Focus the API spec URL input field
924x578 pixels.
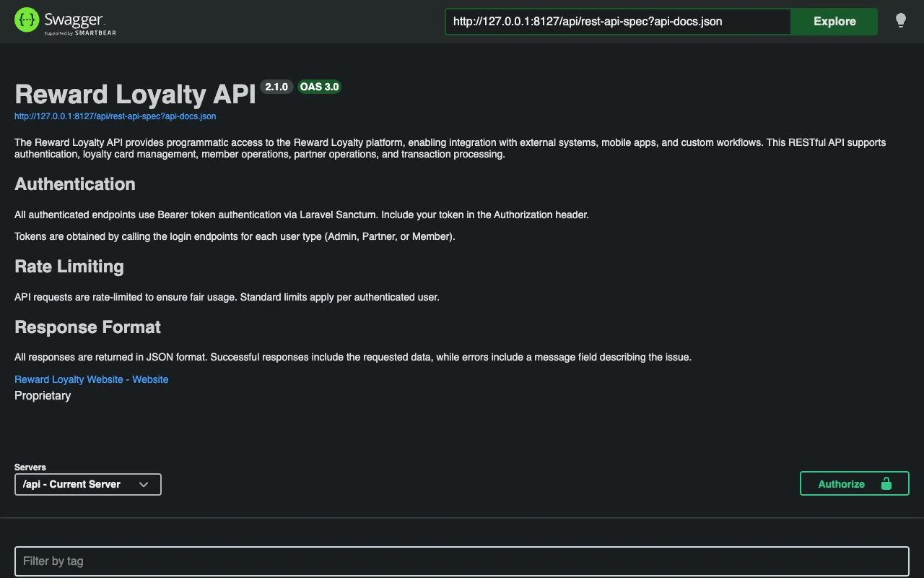tap(618, 22)
